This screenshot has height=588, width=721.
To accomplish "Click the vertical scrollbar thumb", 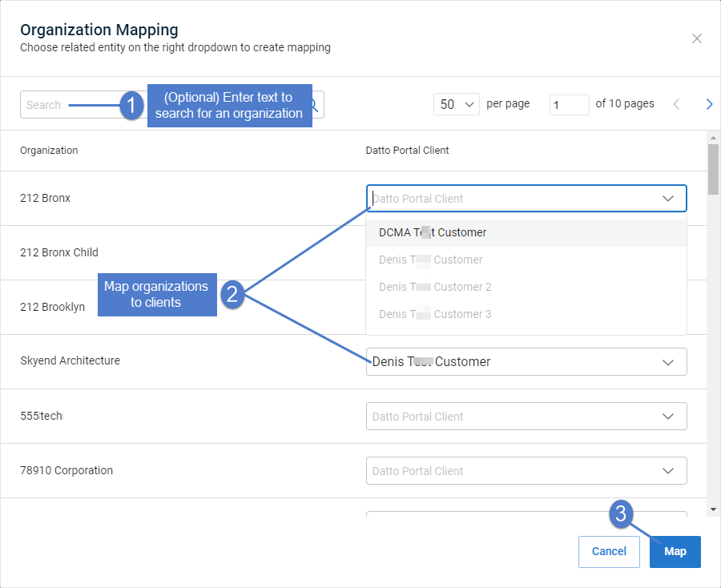I will click(x=713, y=169).
